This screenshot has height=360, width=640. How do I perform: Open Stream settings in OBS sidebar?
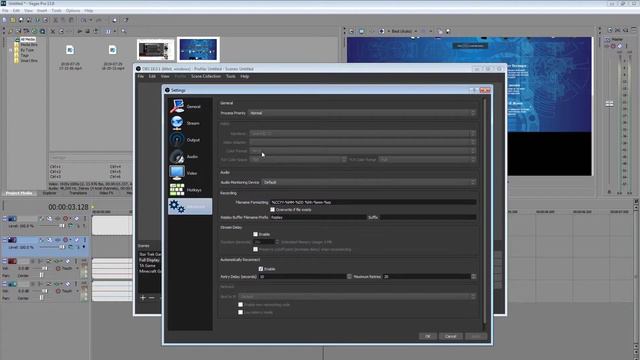[190, 123]
